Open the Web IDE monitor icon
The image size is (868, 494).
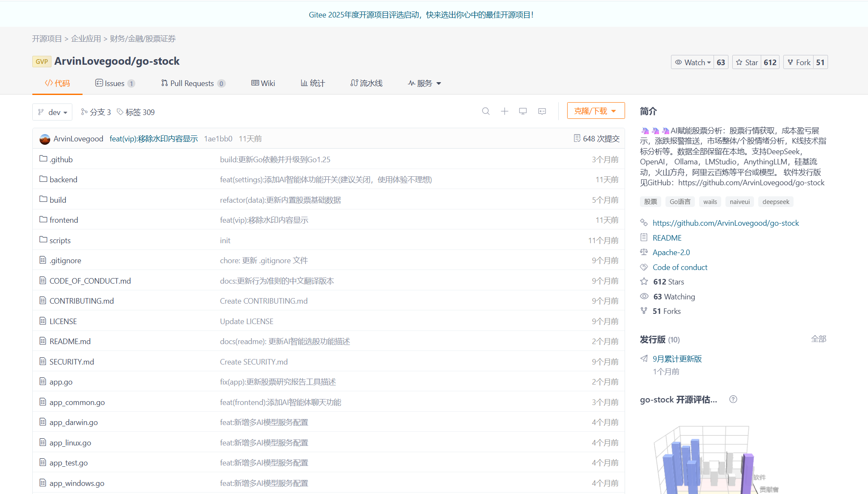point(523,111)
